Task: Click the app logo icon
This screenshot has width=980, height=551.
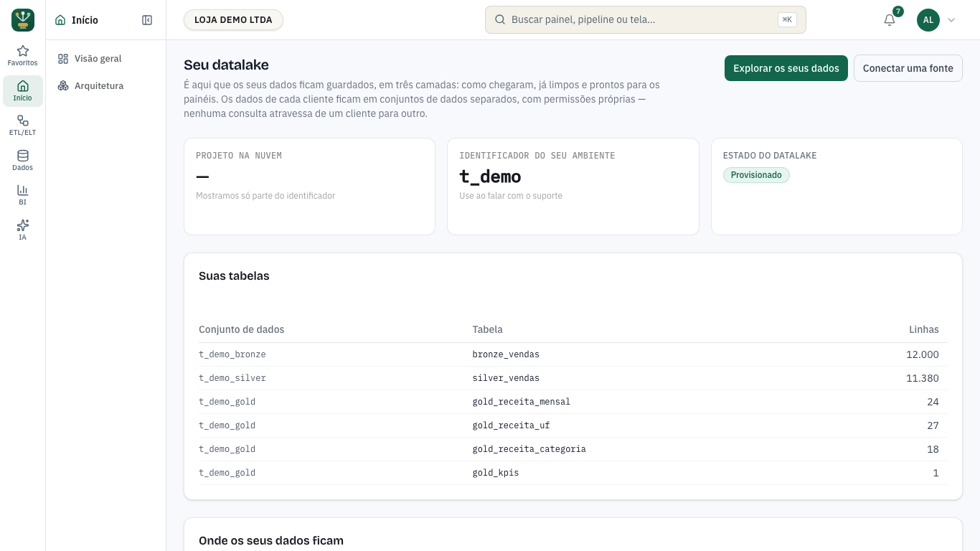Action: pyautogui.click(x=23, y=20)
